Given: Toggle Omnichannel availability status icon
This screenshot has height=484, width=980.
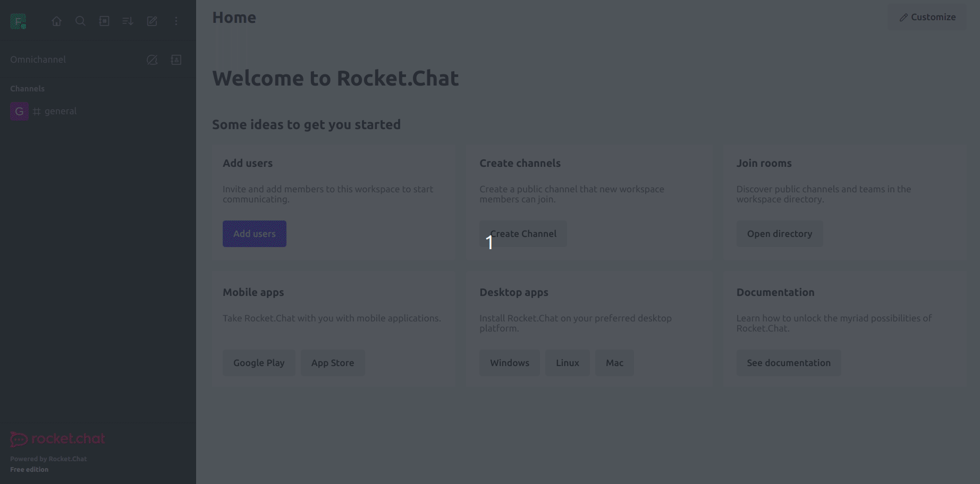Looking at the screenshot, I should coord(152,60).
